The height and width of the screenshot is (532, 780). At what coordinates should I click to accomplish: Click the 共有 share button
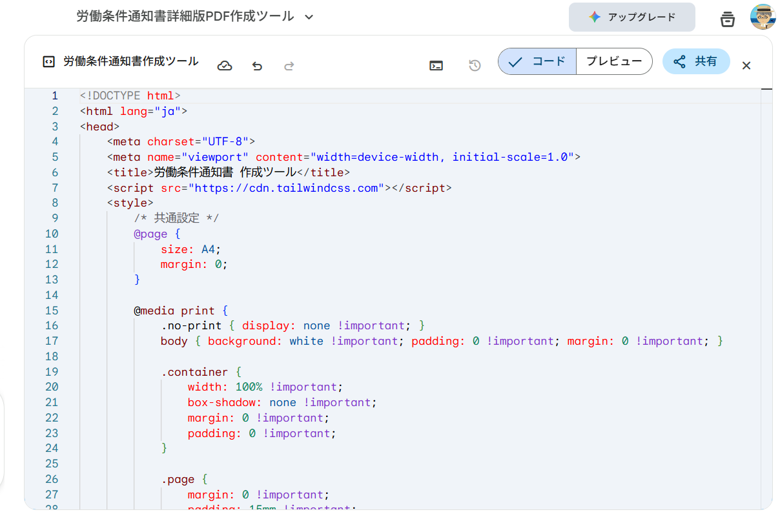point(696,61)
